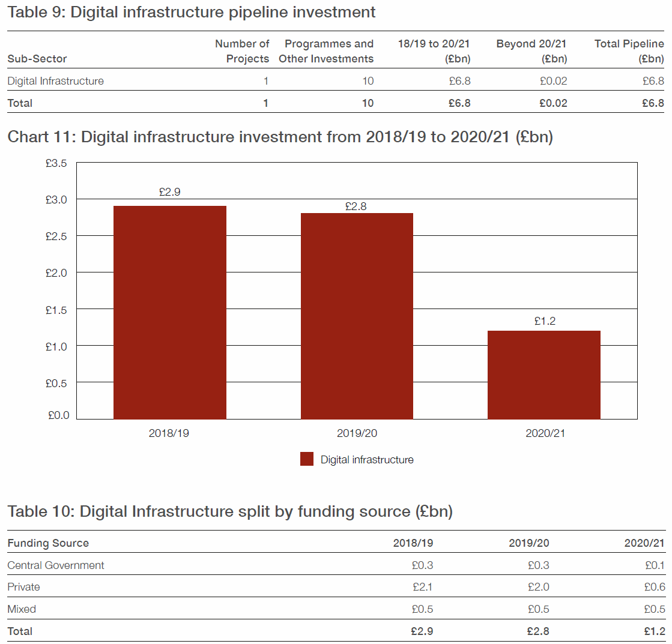Select the Beyond 20/21 (£bn) column header
The image size is (672, 644).
[x=531, y=51]
